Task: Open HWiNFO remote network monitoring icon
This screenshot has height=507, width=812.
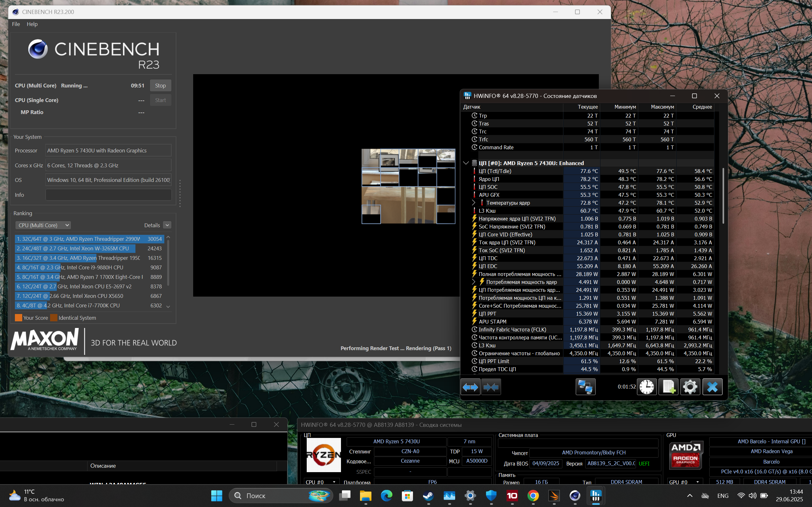Action: tap(585, 387)
